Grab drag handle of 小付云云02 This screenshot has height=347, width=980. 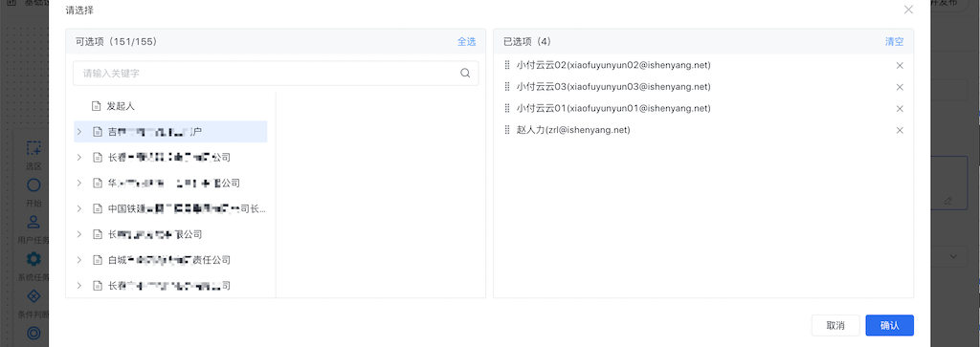click(507, 65)
